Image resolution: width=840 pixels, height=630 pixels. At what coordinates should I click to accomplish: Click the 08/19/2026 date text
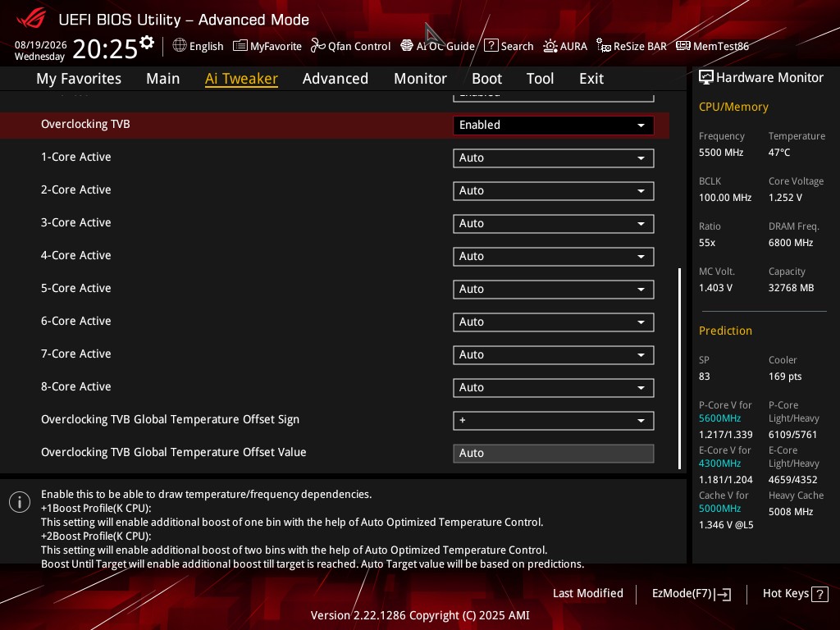click(x=41, y=45)
